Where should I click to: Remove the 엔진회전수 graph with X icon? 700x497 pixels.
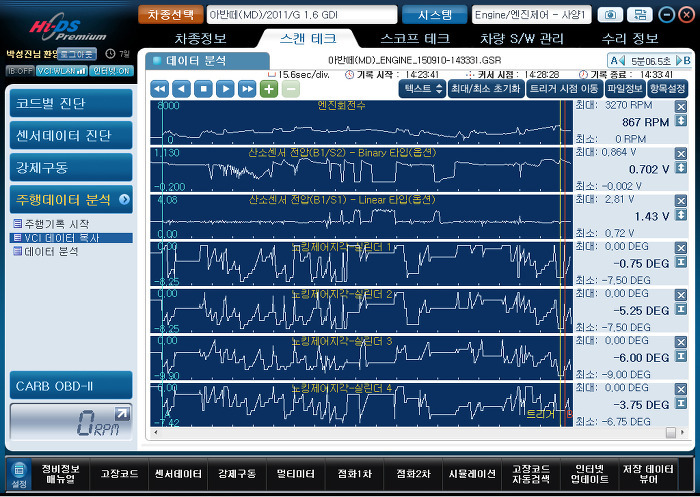(680, 107)
